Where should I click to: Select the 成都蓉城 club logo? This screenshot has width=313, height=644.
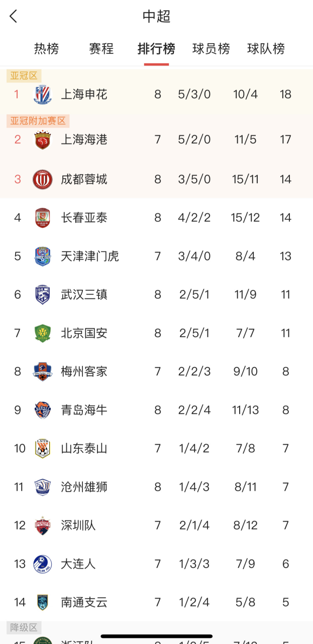42,179
